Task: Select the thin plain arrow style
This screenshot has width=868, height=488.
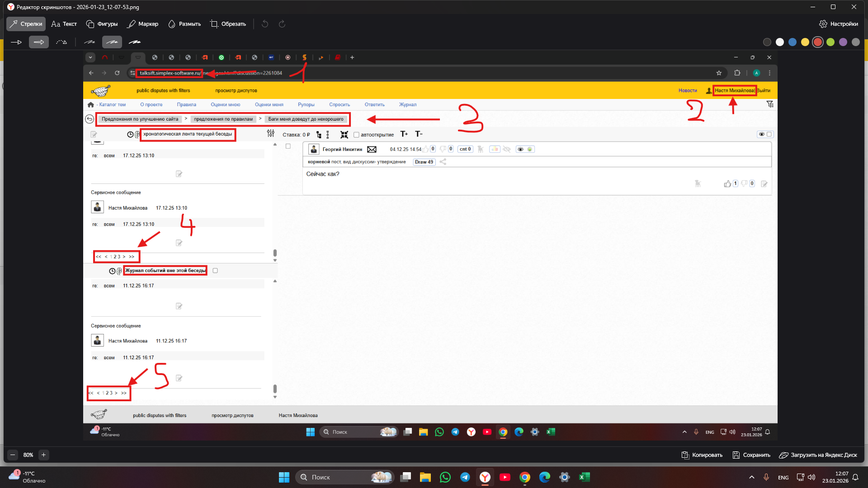Action: pyautogui.click(x=16, y=42)
